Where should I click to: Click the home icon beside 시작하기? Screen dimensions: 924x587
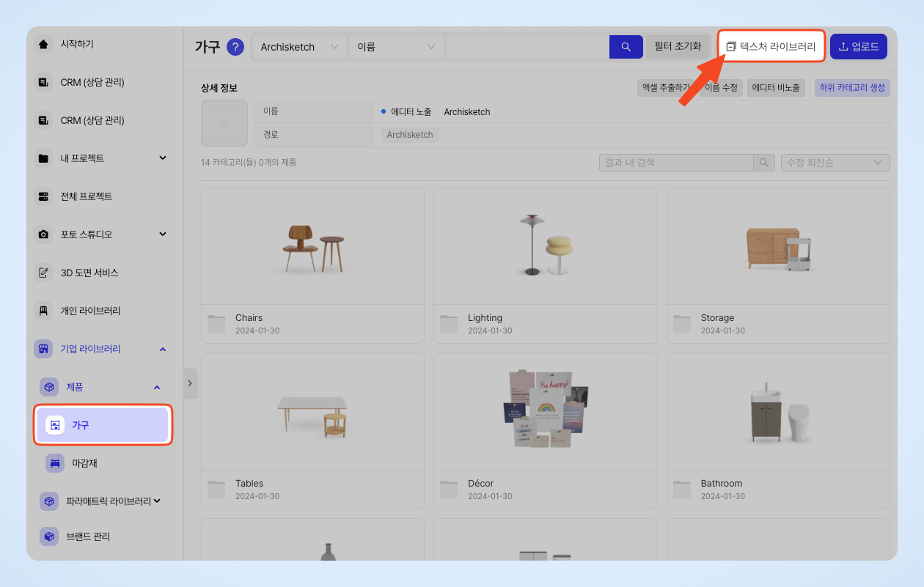pyautogui.click(x=43, y=44)
